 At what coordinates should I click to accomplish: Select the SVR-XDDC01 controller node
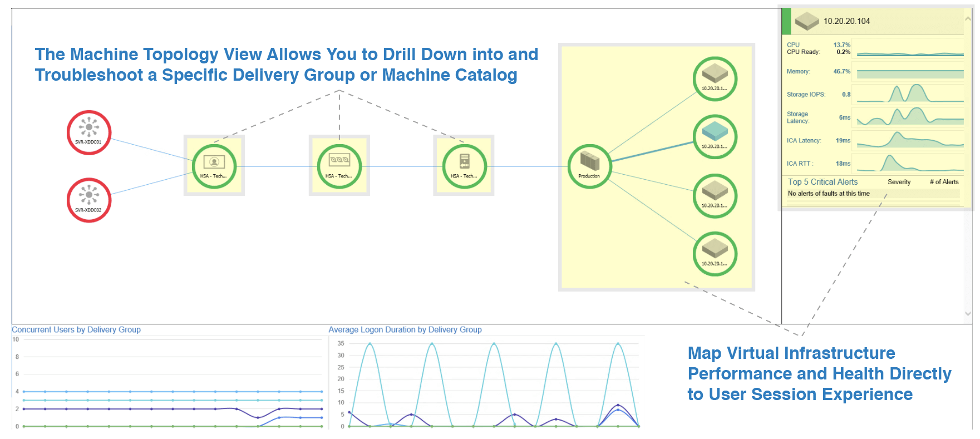click(x=89, y=132)
